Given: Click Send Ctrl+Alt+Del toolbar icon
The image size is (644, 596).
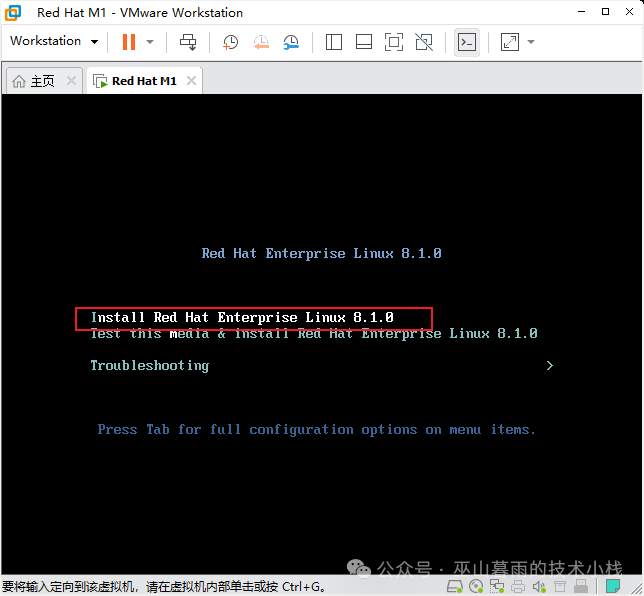Looking at the screenshot, I should point(189,42).
